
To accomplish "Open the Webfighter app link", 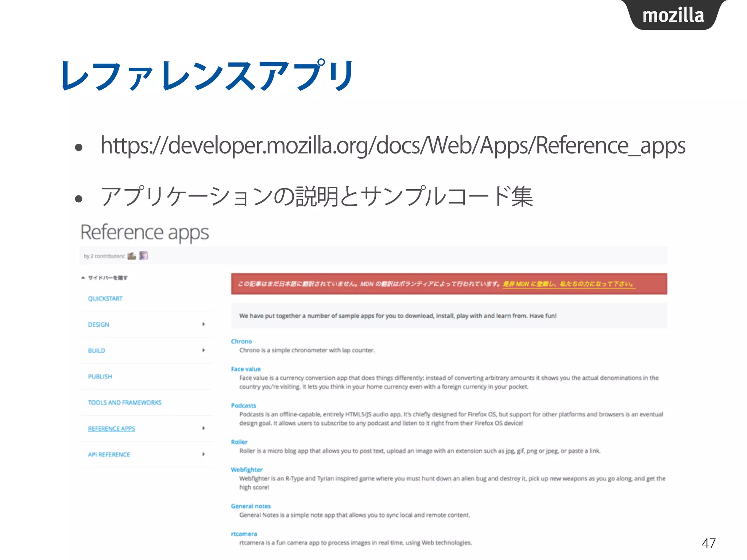I will [x=247, y=470].
